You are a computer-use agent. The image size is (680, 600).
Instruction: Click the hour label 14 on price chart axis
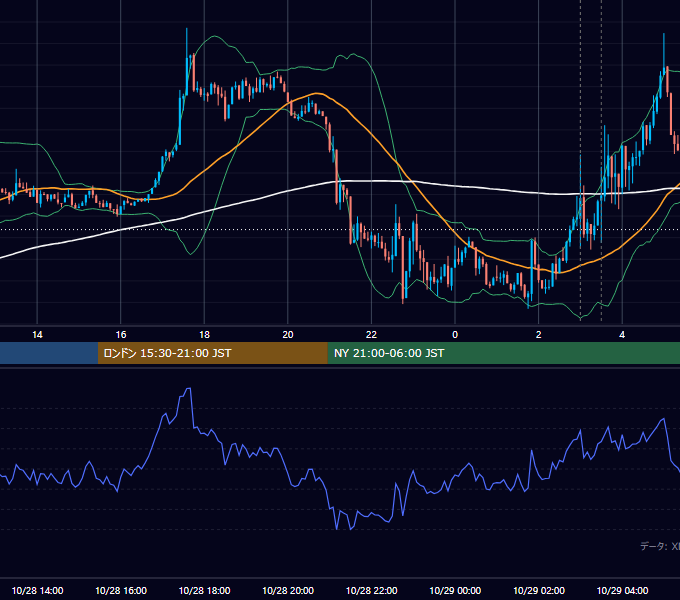pyautogui.click(x=37, y=335)
